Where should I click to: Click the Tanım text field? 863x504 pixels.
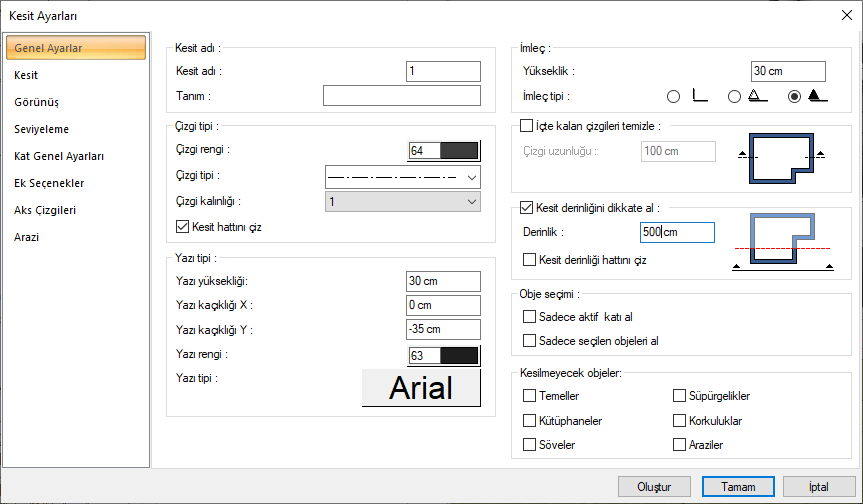[x=402, y=96]
